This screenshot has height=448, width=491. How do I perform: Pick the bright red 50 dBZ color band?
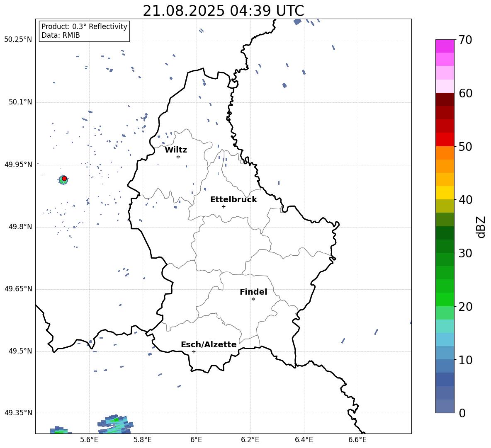[445, 140]
